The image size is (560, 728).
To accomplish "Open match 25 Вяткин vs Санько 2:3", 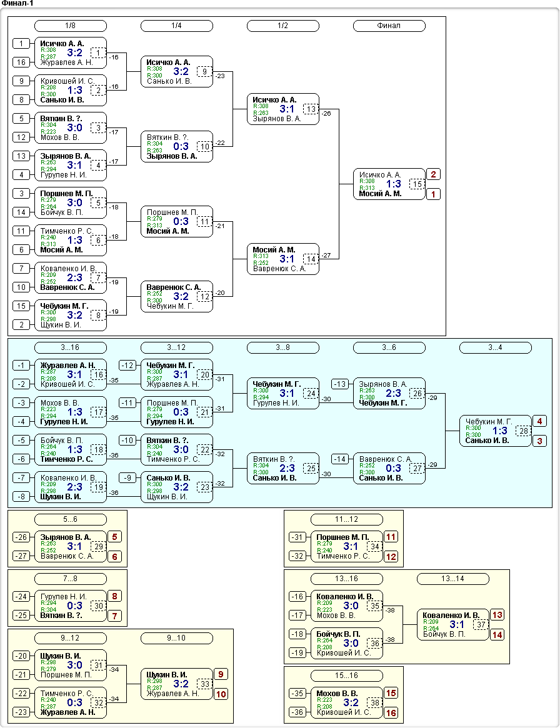I will tap(283, 469).
